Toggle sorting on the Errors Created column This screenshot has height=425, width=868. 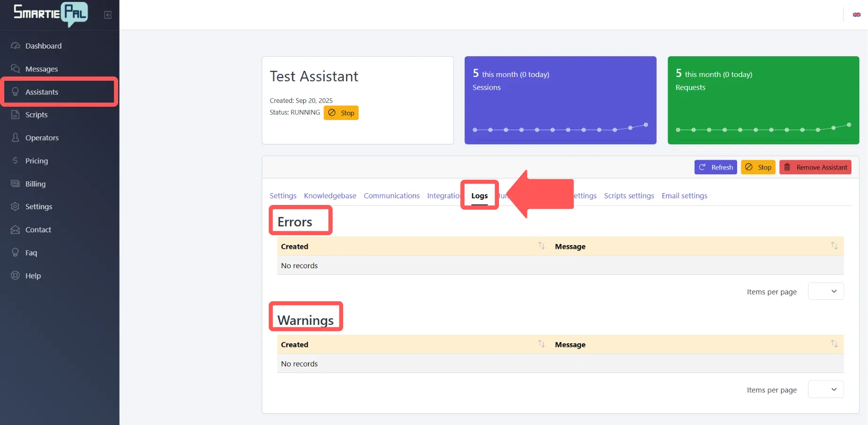(x=541, y=246)
